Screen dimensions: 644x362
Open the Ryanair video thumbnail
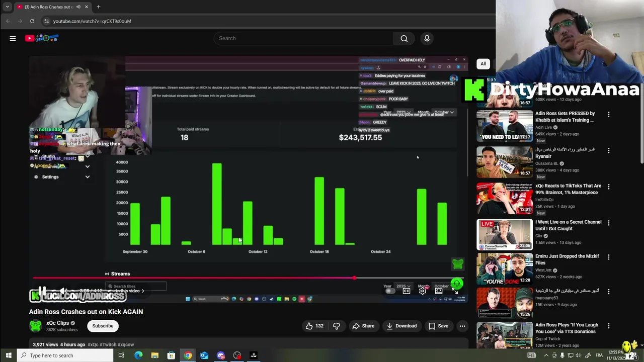505,162
